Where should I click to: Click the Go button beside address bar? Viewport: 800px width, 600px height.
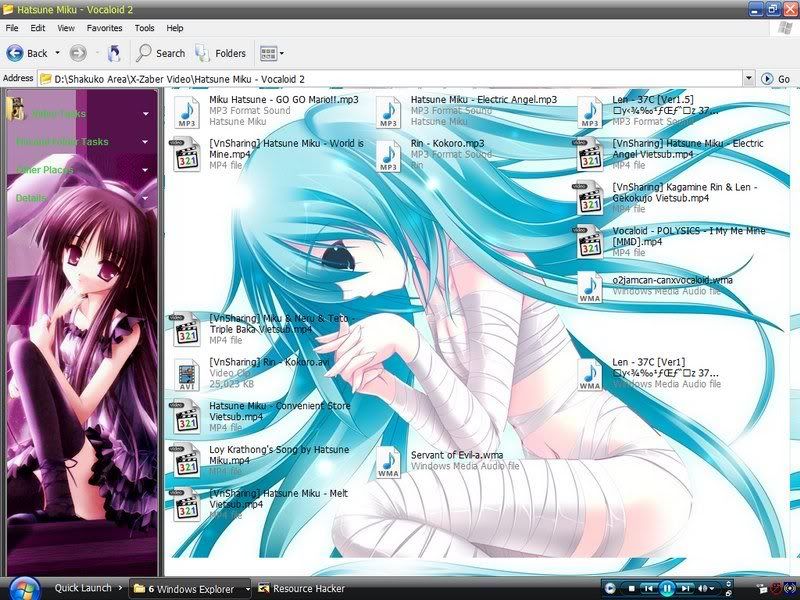click(775, 79)
